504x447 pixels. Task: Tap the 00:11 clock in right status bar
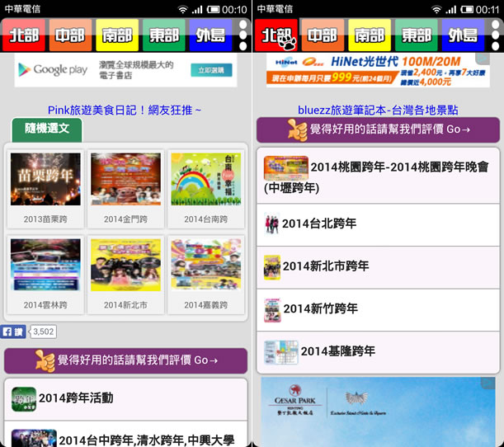click(x=488, y=9)
